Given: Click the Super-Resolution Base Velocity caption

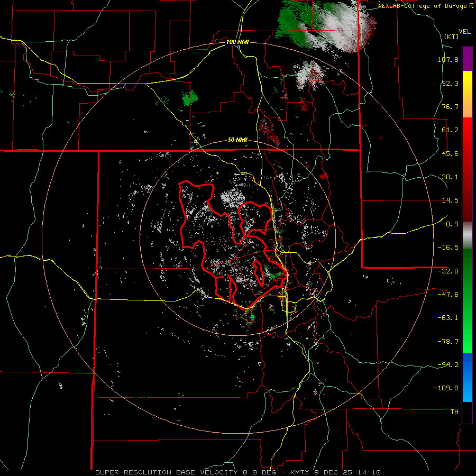Looking at the screenshot, I should coord(238,472).
